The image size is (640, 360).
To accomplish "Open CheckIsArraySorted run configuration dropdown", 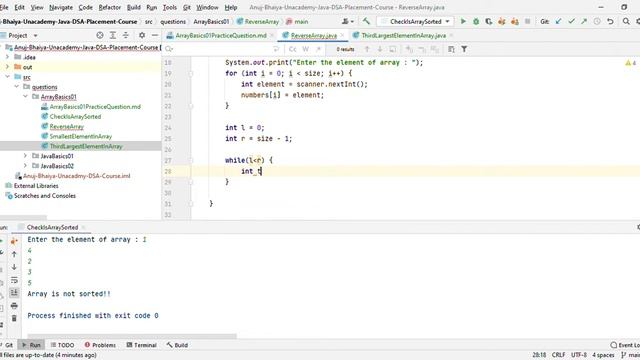I will coord(415,21).
